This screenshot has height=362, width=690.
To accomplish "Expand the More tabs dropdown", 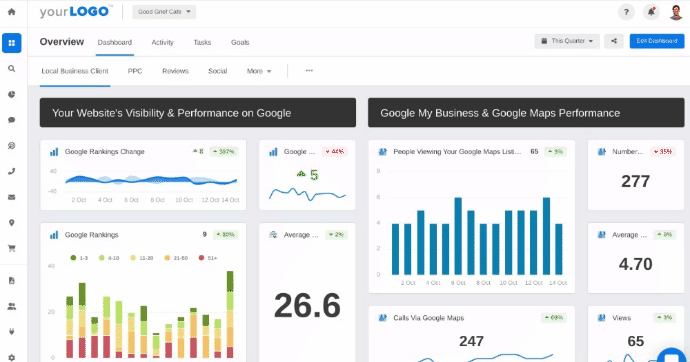I will click(259, 71).
